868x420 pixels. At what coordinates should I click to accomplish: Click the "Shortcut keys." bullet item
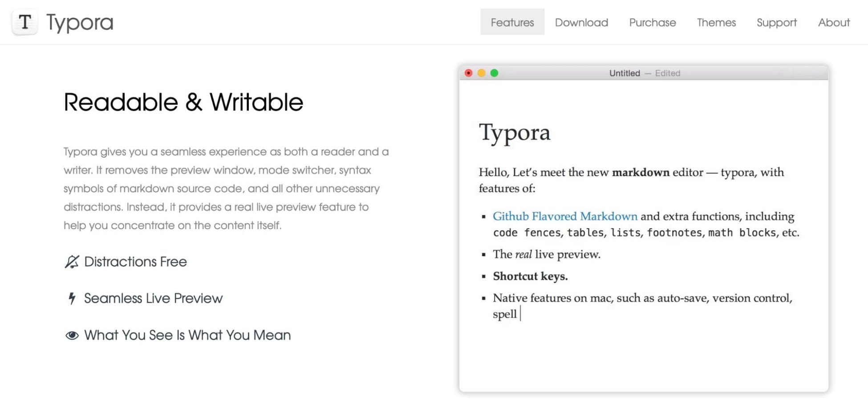(530, 276)
